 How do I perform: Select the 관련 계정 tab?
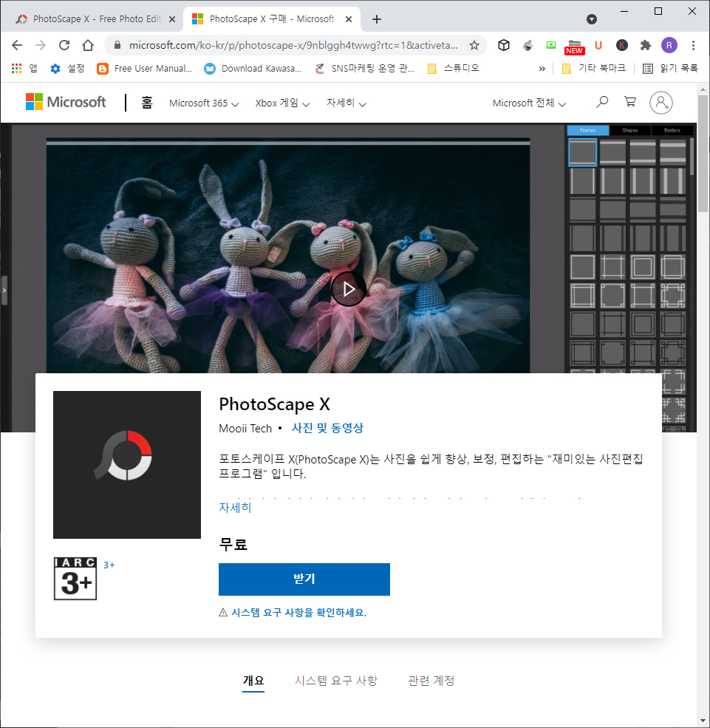pos(431,681)
